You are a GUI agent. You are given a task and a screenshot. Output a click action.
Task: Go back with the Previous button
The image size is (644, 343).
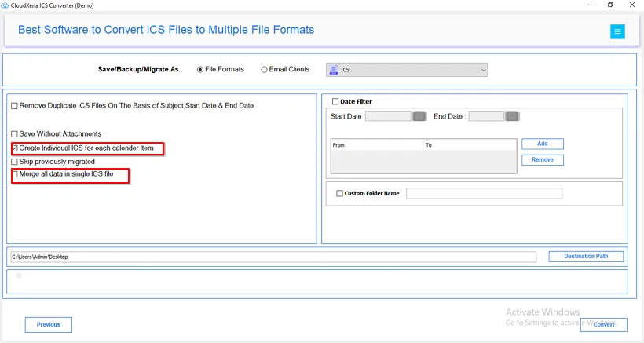pyautogui.click(x=49, y=324)
